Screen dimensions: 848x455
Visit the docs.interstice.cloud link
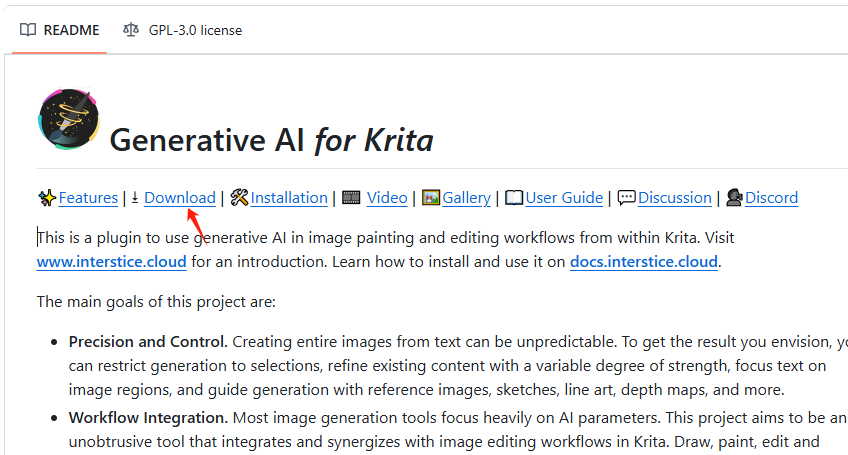point(644,263)
